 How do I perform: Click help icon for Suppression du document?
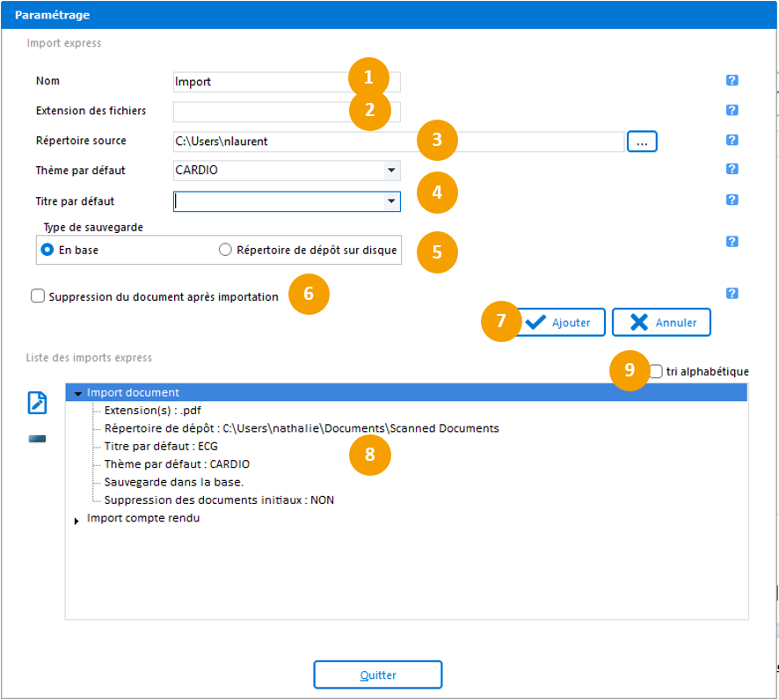pyautogui.click(x=732, y=294)
